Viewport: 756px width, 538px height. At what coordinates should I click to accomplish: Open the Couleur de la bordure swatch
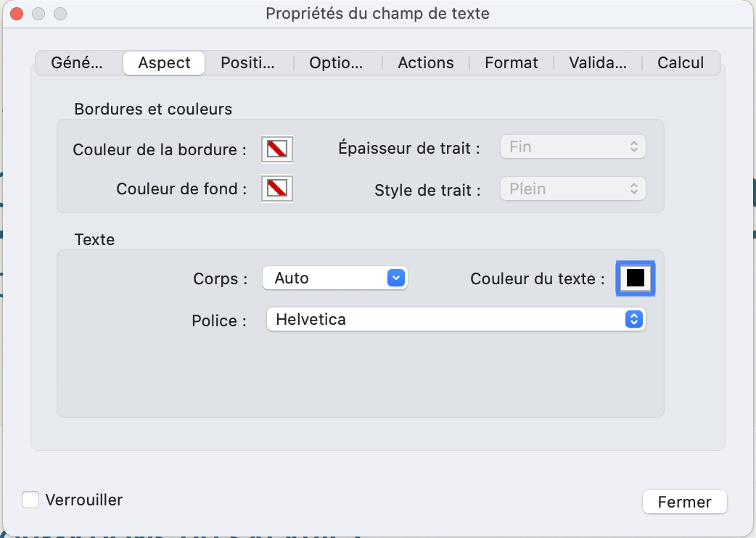(x=277, y=149)
